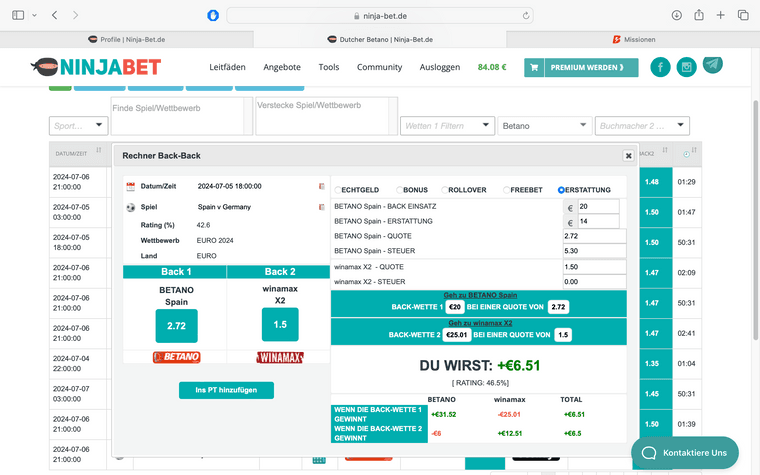
Task: Sort by the BACK2 column arrows
Action: [665, 150]
